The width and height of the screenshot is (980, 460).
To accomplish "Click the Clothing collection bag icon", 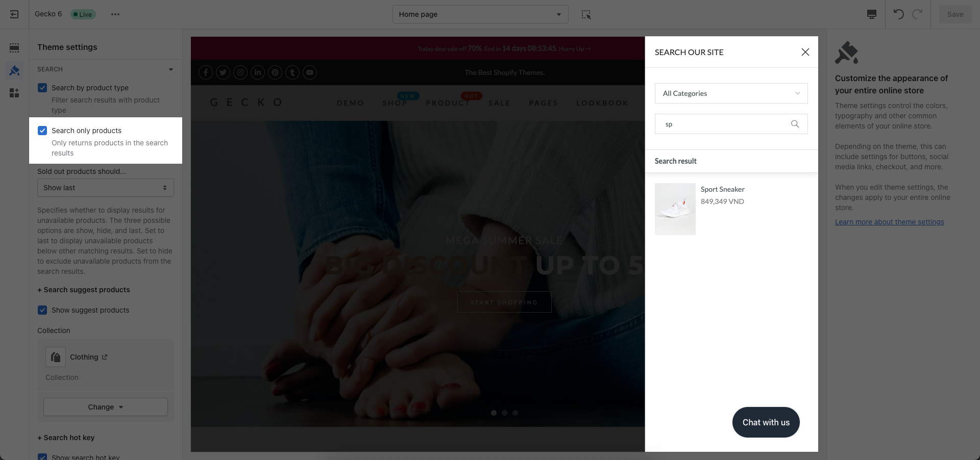I will click(56, 357).
